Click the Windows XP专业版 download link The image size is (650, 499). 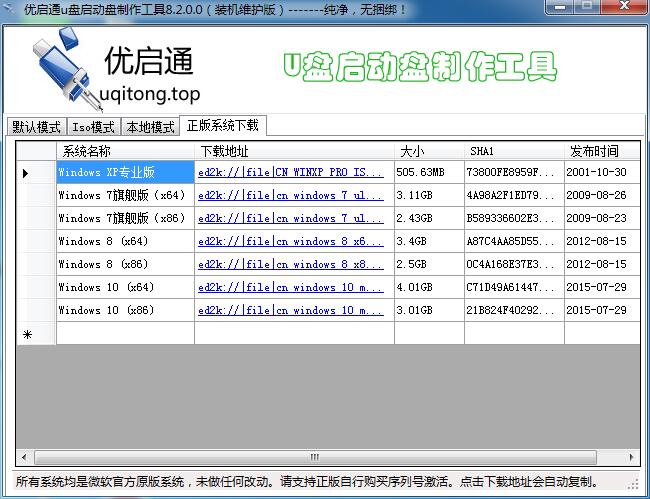[x=290, y=172]
